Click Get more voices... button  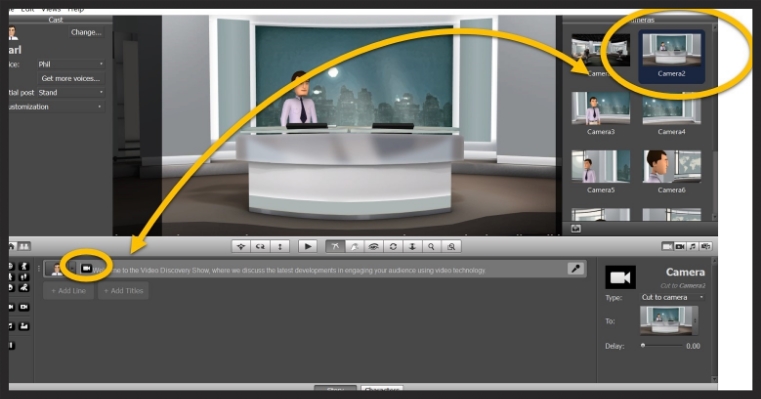tap(70, 78)
